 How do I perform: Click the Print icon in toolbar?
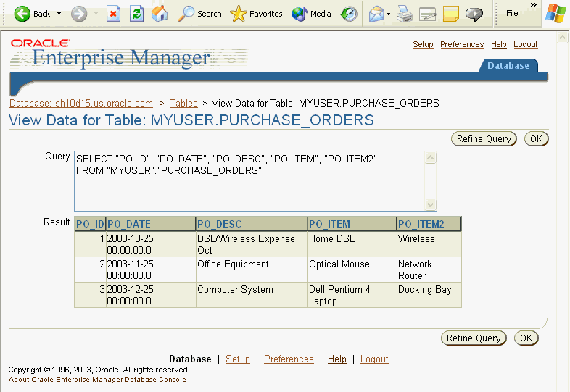coord(405,14)
